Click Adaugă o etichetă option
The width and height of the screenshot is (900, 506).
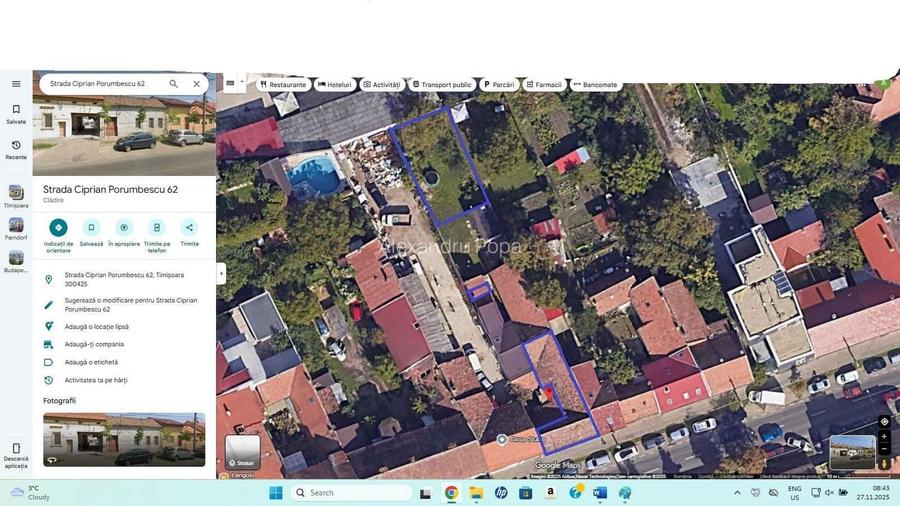[x=91, y=362]
